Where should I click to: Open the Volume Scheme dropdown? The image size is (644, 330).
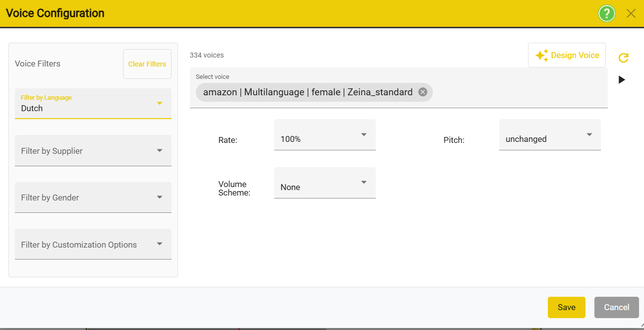325,183
